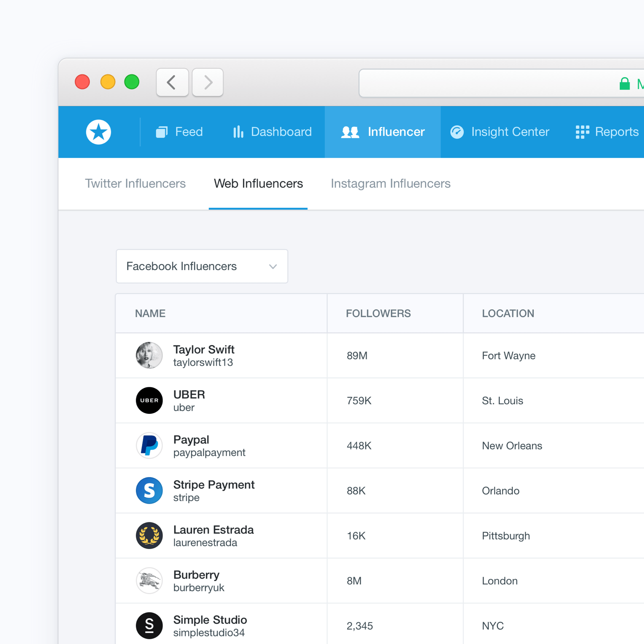The image size is (644, 644).
Task: Click Lauren Estrada's laurel wreath avatar
Action: pos(149,535)
